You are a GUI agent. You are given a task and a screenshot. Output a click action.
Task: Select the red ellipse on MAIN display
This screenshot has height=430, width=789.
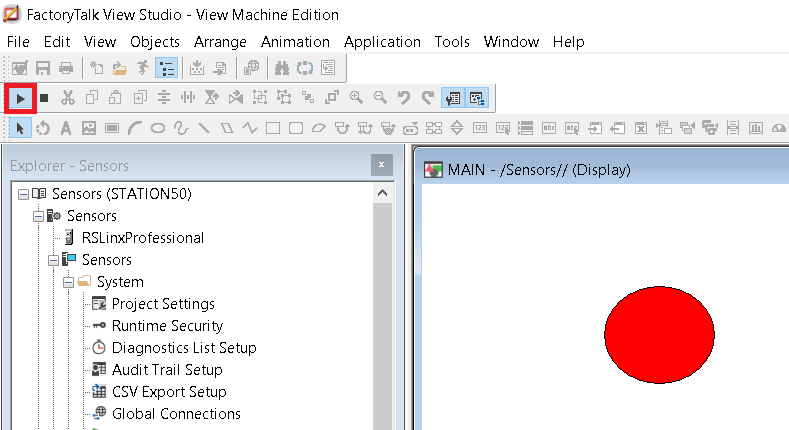[x=659, y=335]
